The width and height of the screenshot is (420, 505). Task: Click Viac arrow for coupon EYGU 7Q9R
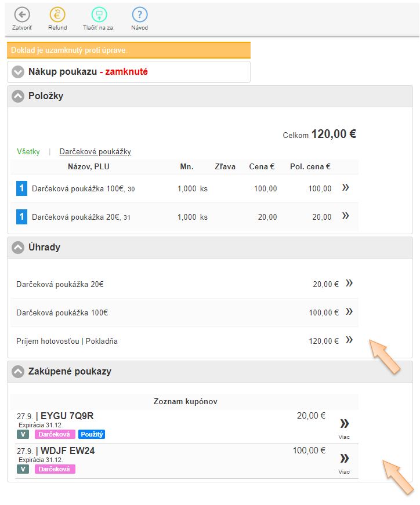coord(344,423)
